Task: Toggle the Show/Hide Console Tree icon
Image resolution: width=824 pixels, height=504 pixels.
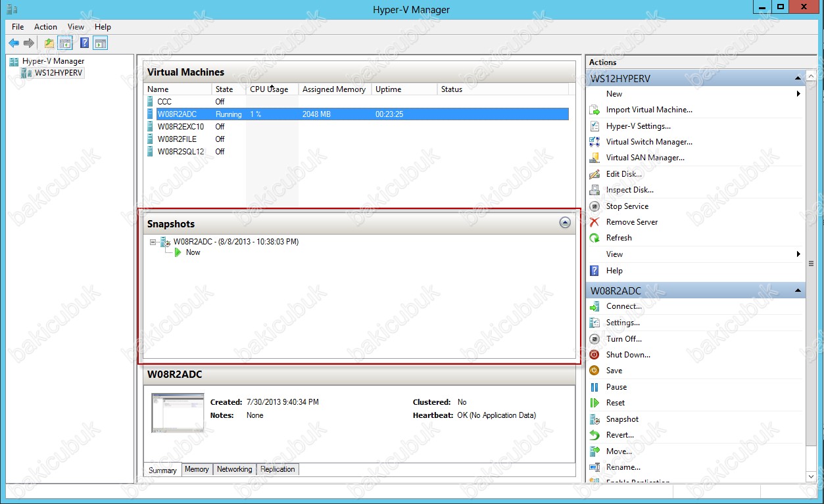Action: coord(65,43)
